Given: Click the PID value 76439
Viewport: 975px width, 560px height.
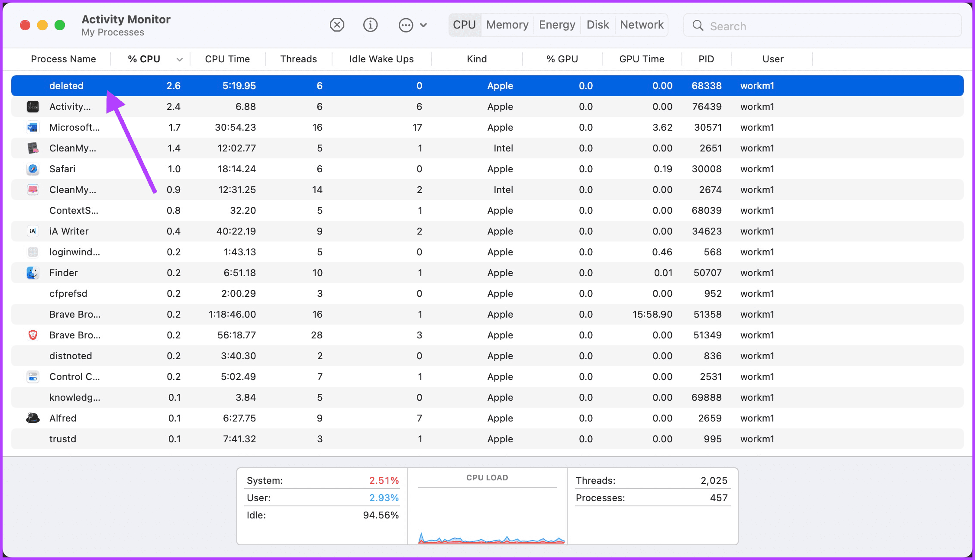Looking at the screenshot, I should (x=707, y=106).
